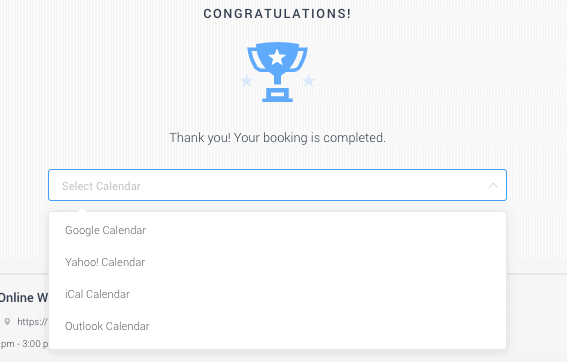Click the small faded star right of trophy
This screenshot has height=362, width=567.
click(x=308, y=81)
